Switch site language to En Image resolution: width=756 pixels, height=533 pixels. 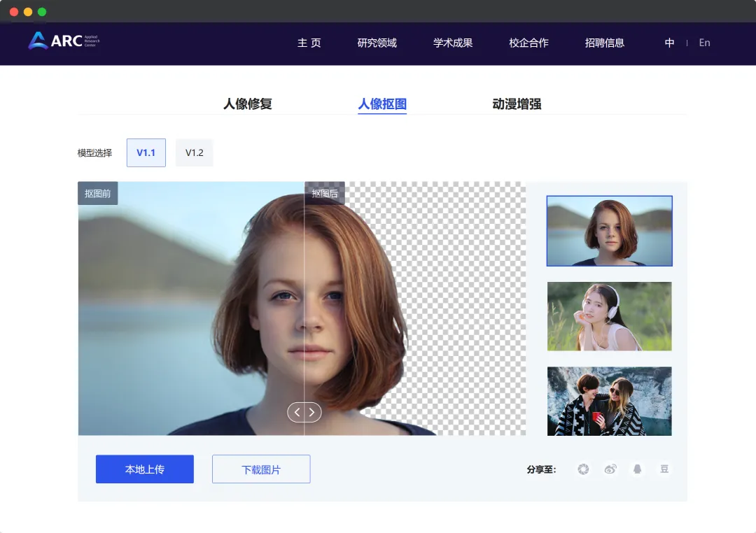click(x=704, y=43)
